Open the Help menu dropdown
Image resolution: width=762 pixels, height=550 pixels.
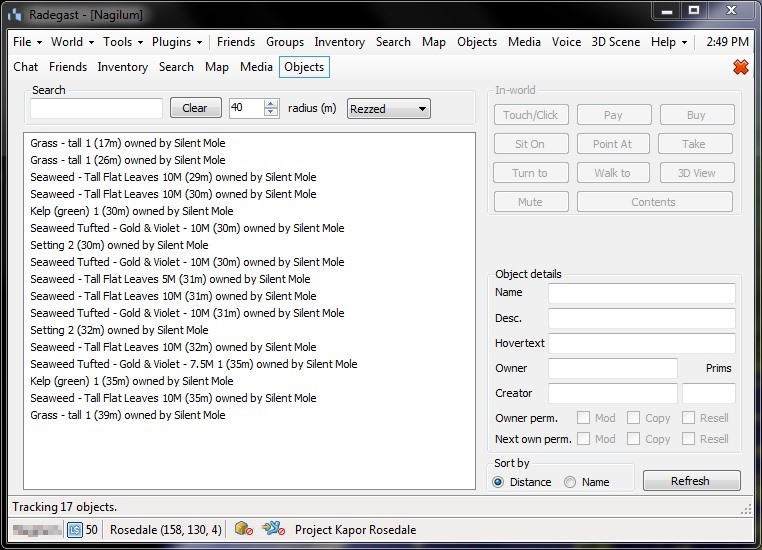pos(669,42)
